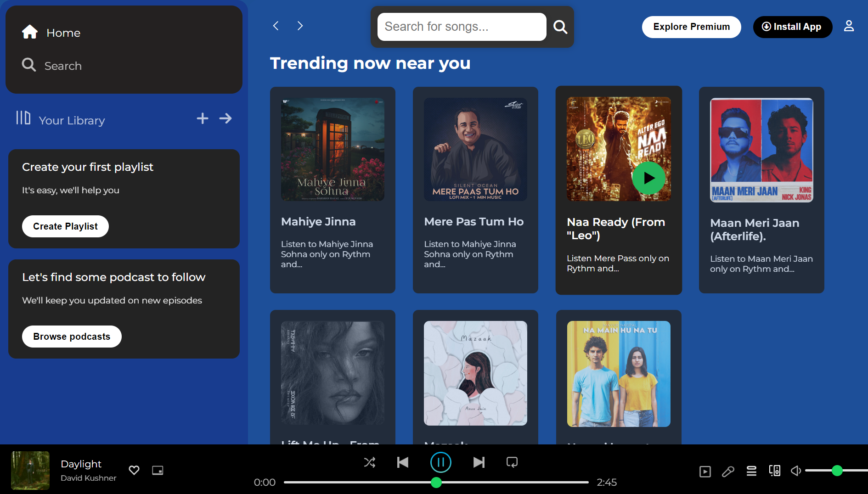Click the Create Playlist button

click(65, 226)
